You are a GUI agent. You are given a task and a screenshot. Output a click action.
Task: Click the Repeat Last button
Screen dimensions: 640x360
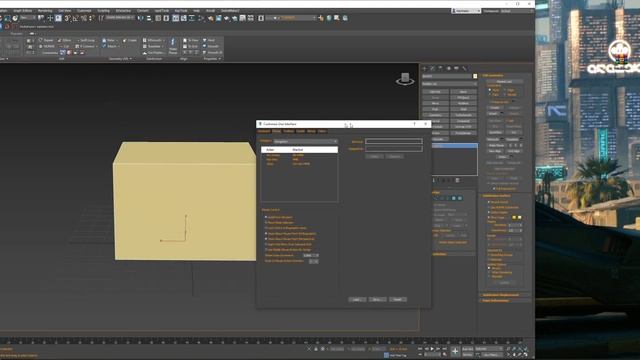point(505,82)
